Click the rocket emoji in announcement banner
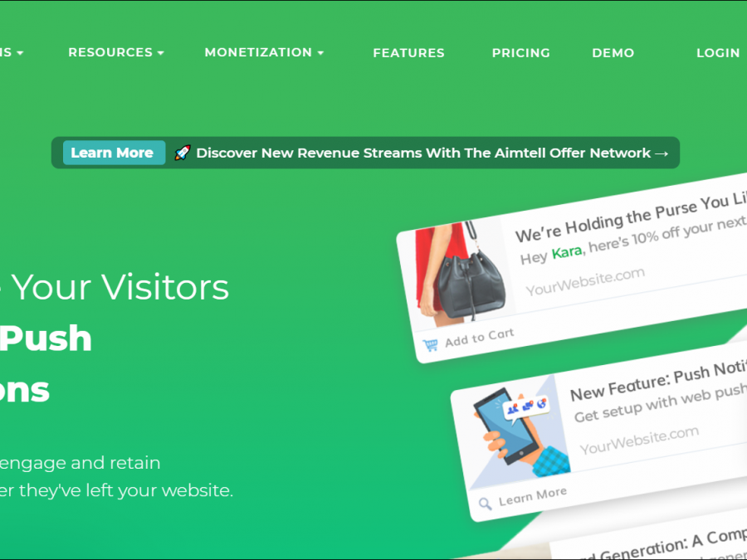The image size is (747, 560). pyautogui.click(x=183, y=153)
